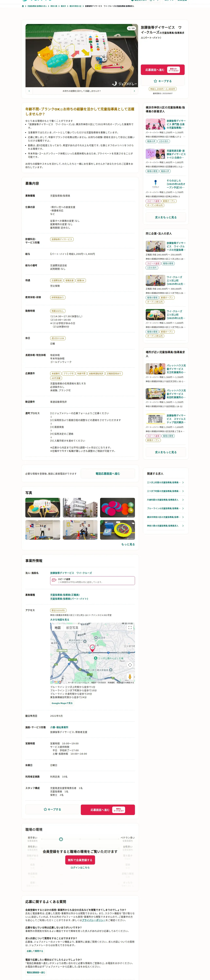Click 電話応募画面へ進む button
Image resolution: width=210 pixels, height=980 pixels.
(107, 474)
